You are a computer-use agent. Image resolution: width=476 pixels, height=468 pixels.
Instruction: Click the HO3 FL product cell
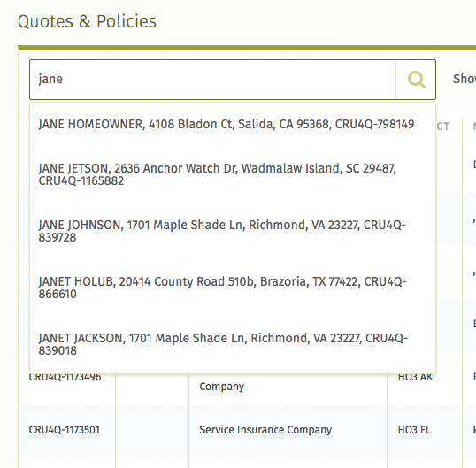tap(414, 430)
